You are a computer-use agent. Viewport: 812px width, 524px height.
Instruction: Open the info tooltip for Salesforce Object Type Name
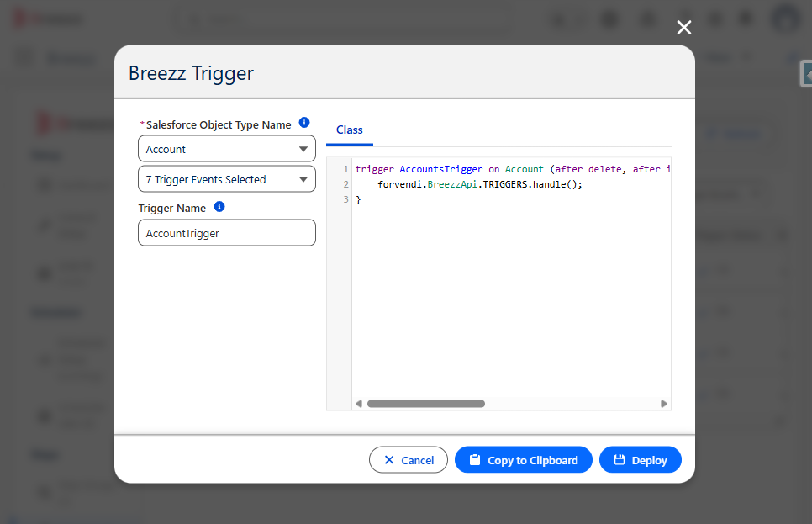tap(304, 123)
